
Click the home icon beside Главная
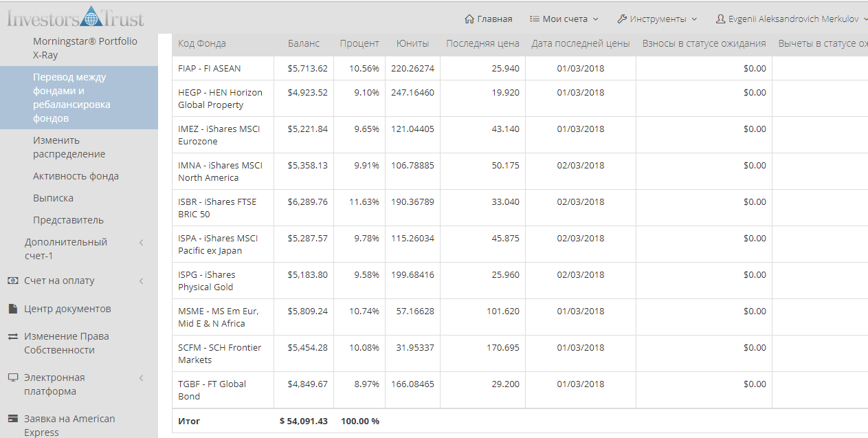pos(469,19)
